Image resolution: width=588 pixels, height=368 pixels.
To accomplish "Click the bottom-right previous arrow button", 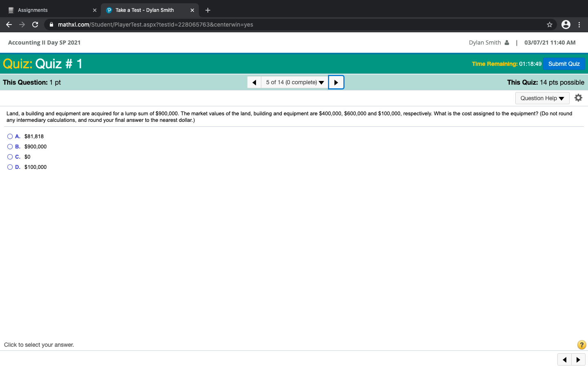I will (564, 360).
